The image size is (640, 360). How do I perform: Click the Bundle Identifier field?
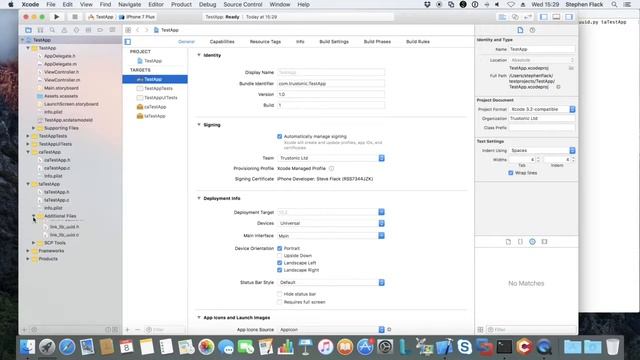(331, 83)
